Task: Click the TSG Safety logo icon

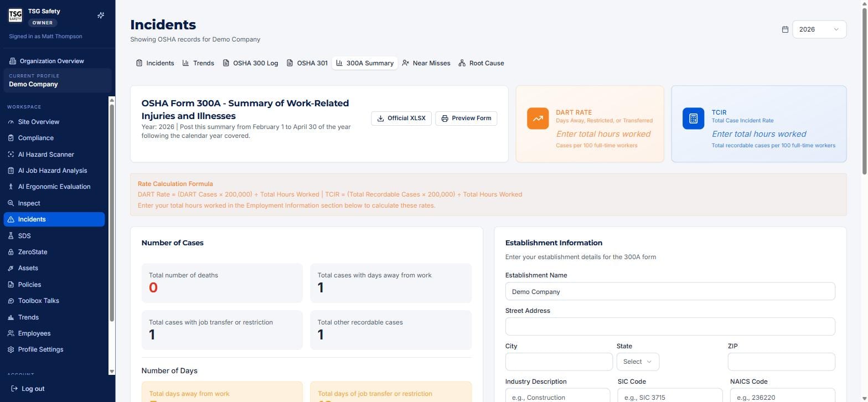Action: [15, 16]
